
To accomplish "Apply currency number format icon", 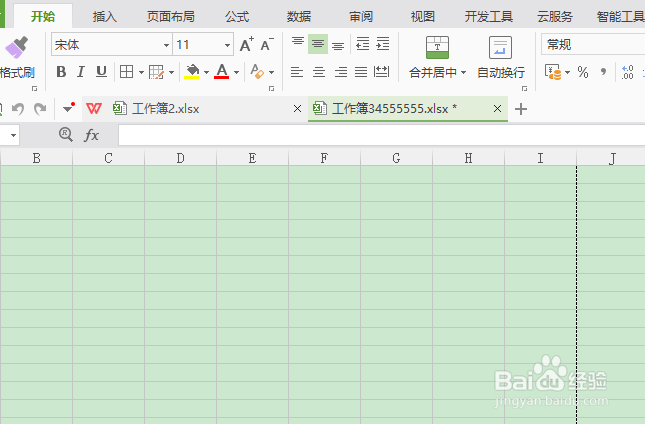I will tap(553, 72).
